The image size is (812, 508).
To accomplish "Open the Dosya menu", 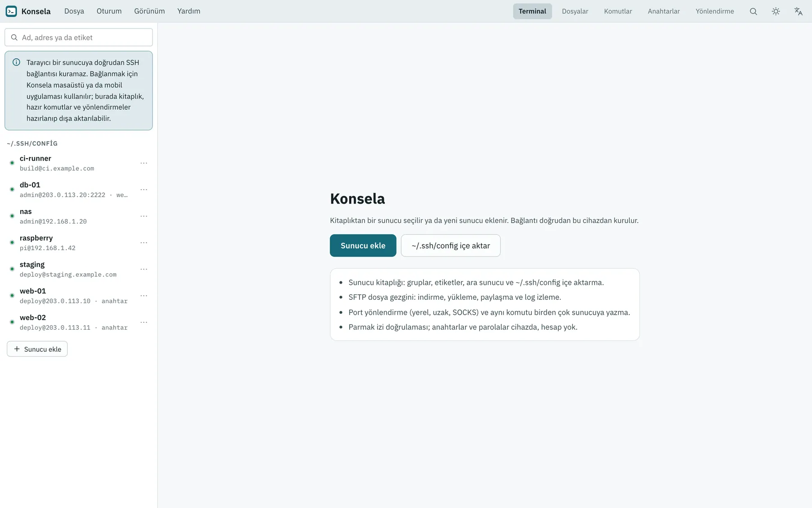I will point(74,11).
